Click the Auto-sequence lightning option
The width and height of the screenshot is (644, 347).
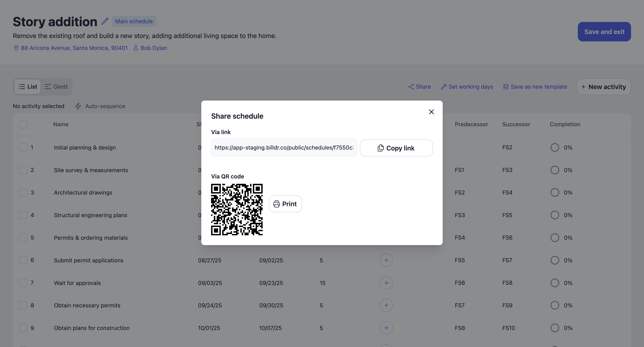[x=100, y=106]
